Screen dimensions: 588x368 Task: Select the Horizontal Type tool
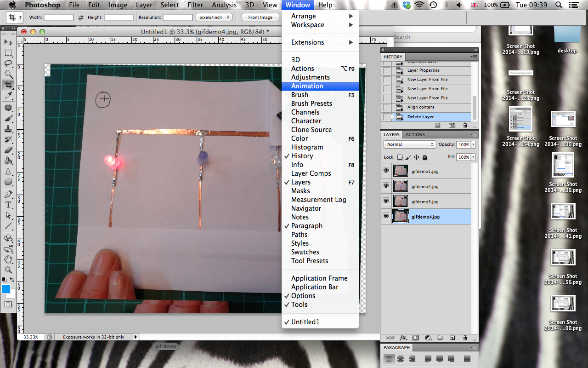click(8, 205)
